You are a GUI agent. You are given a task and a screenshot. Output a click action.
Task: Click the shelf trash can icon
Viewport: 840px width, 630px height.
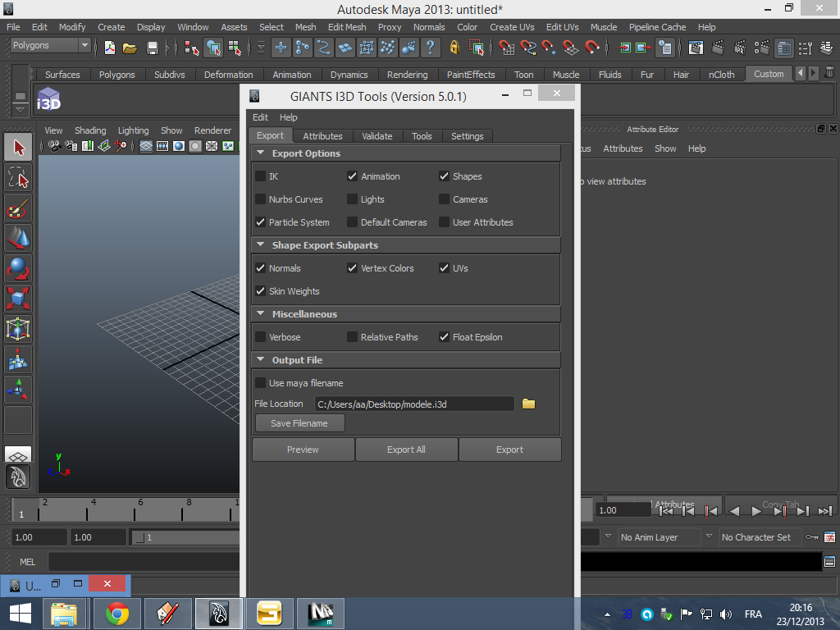click(829, 72)
